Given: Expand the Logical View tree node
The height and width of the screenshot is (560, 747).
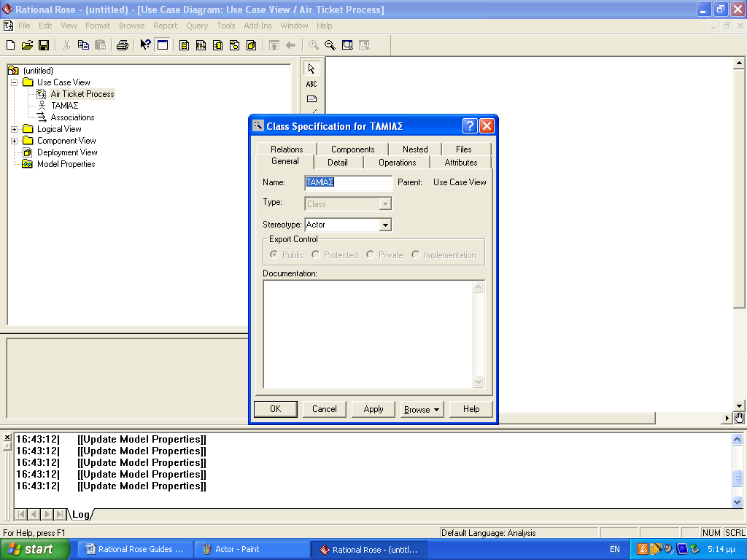Looking at the screenshot, I should (15, 129).
